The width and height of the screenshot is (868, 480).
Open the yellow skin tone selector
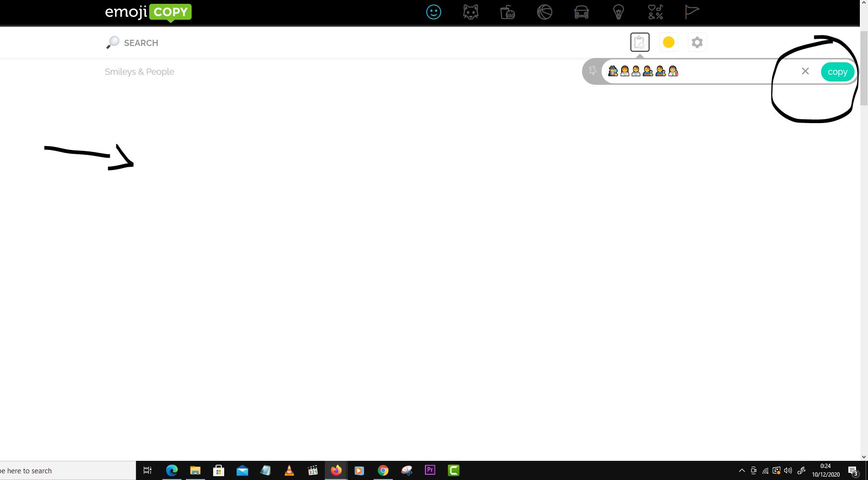[669, 42]
